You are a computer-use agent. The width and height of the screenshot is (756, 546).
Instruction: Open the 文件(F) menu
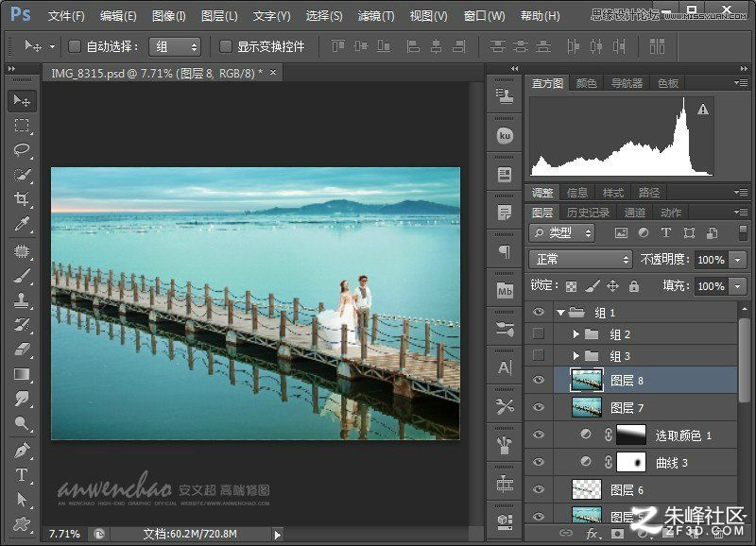66,16
